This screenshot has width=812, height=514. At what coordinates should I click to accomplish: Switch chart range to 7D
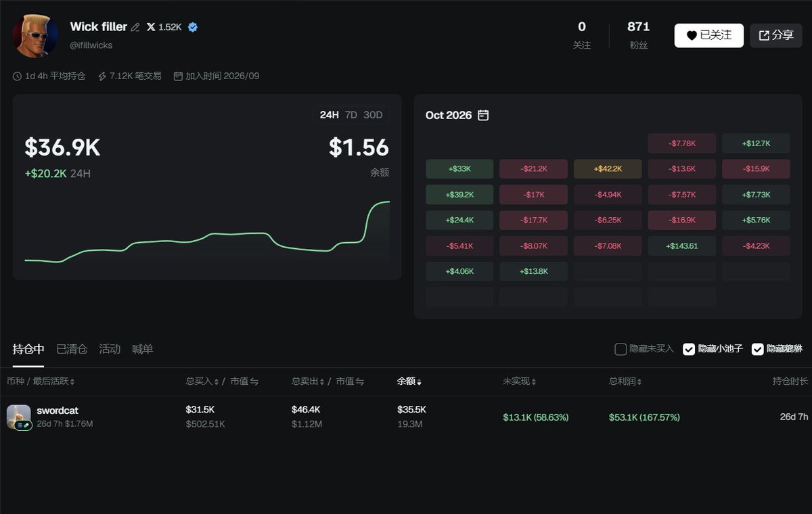[x=351, y=115]
